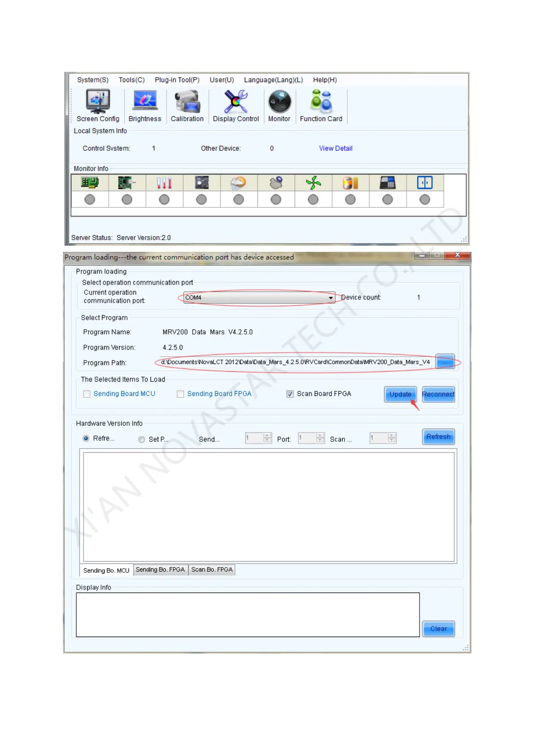Switch to the Sending Bo. FPGA tab
Viewport: 535px width, 756px height.
coord(160,570)
